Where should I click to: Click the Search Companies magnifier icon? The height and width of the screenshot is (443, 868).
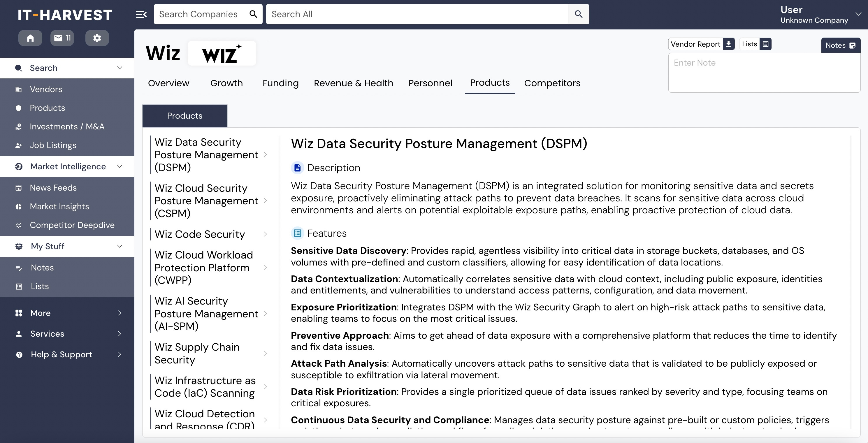click(x=253, y=14)
